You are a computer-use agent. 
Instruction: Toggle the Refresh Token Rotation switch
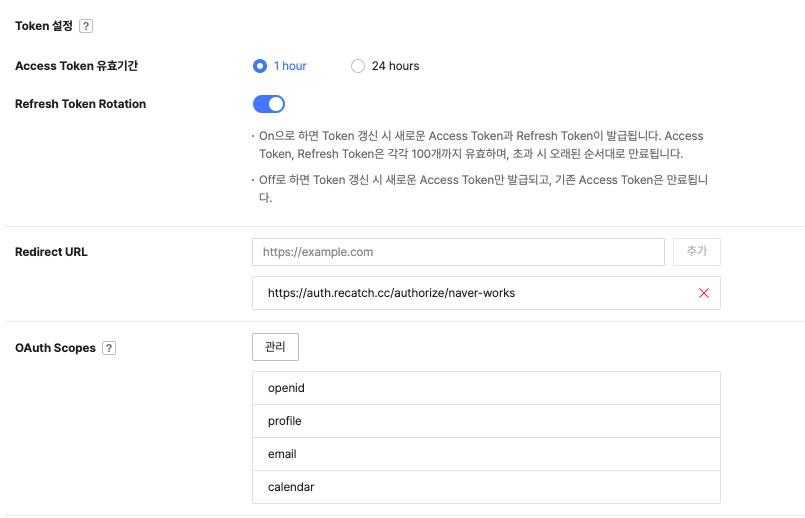click(269, 104)
